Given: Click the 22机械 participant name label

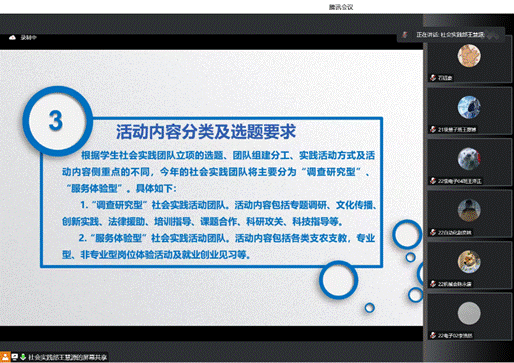Looking at the screenshot, I should tap(455, 284).
